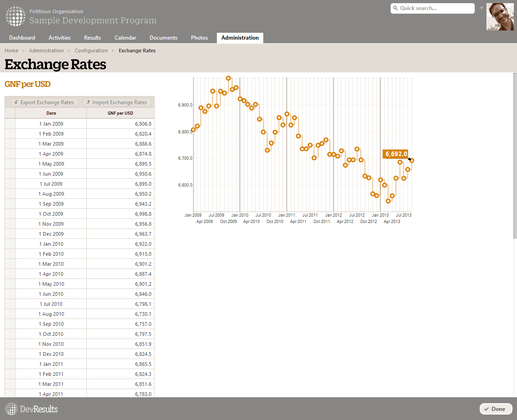Open the Calendar tab
Screen dimensions: 517x420
[125, 38]
